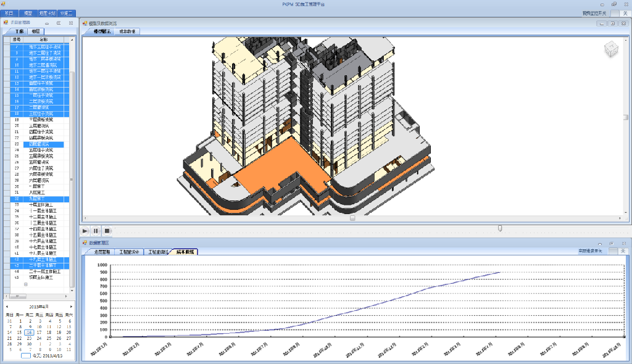Click the 3D view cube navigator
This screenshot has height=364, width=632.
(x=611, y=49)
